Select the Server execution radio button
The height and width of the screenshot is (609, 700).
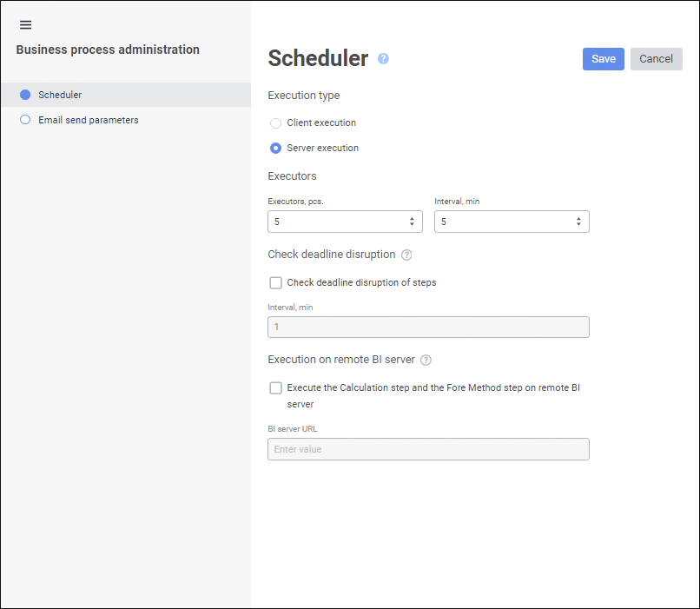276,149
